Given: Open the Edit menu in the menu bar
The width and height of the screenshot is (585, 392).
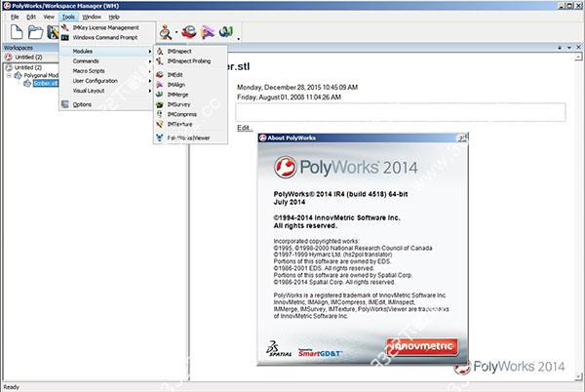Looking at the screenshot, I should 31,17.
